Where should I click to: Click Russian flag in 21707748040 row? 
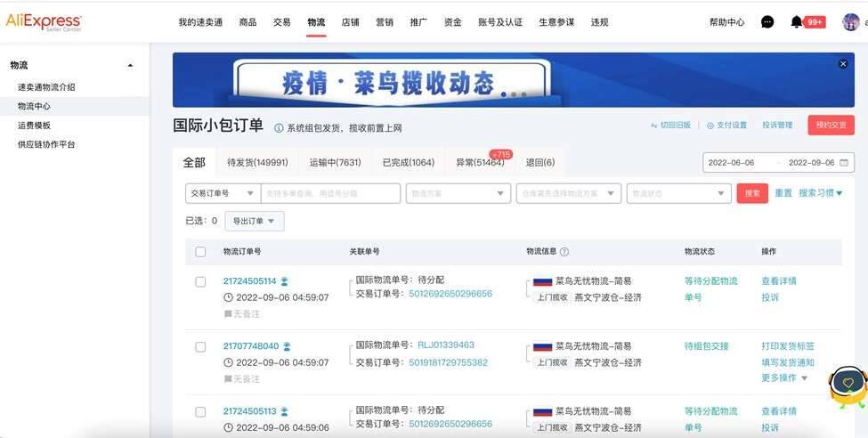pyautogui.click(x=542, y=346)
